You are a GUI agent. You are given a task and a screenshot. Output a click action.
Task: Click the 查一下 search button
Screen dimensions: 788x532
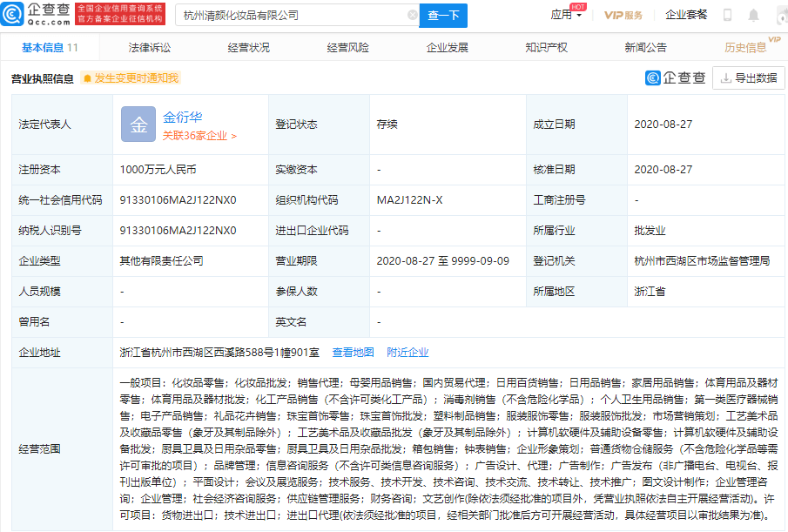(x=444, y=16)
